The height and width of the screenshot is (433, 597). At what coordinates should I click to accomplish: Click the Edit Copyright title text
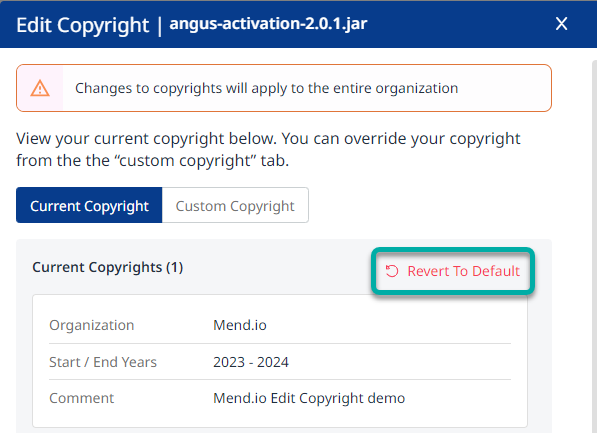pyautogui.click(x=82, y=25)
